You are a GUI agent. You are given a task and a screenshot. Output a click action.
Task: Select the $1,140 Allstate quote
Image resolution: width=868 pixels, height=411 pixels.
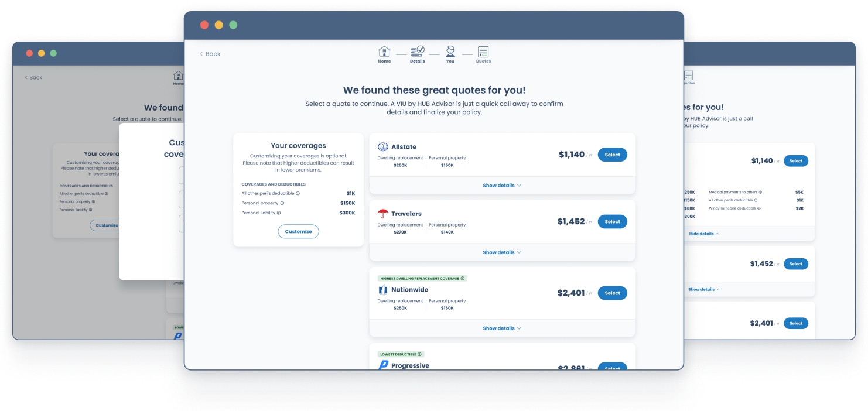point(612,155)
